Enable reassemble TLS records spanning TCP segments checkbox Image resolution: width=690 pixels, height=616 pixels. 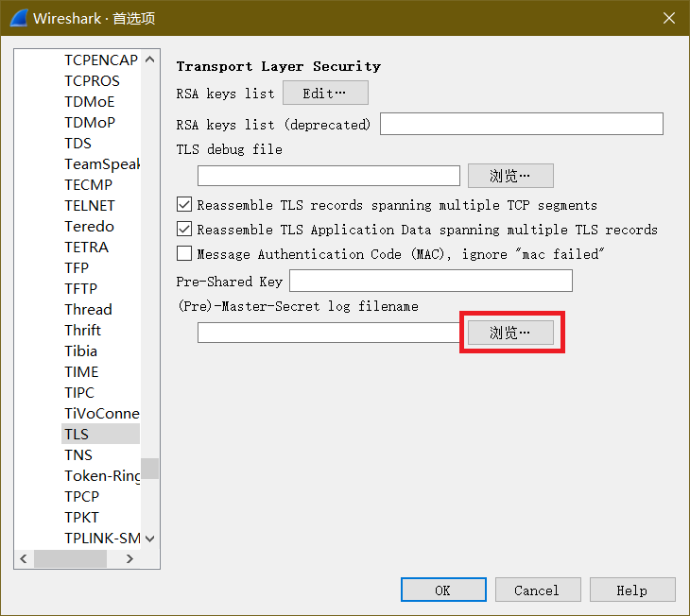(x=184, y=204)
